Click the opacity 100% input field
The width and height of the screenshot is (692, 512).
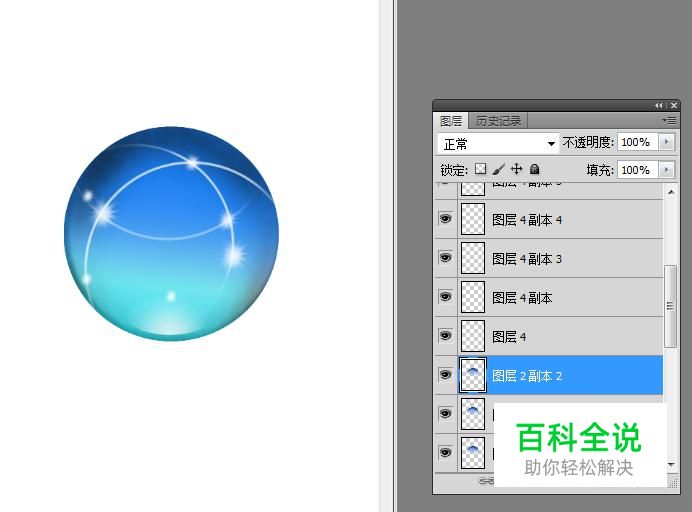638,142
